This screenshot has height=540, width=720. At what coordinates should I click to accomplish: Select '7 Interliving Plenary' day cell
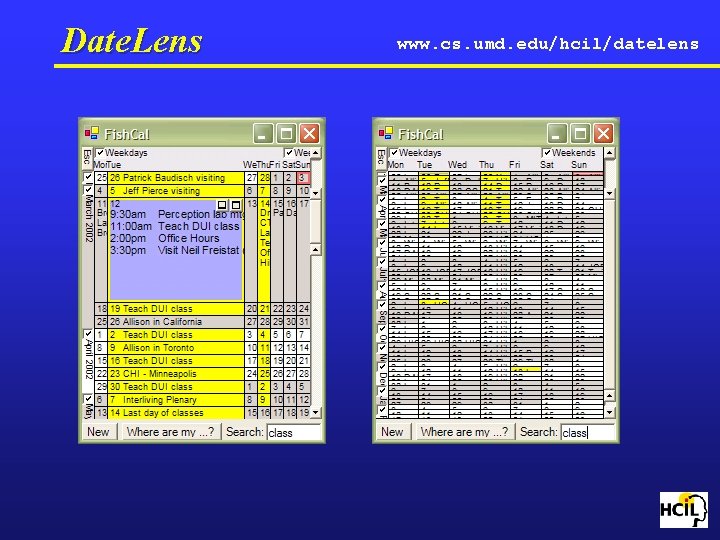[x=176, y=399]
